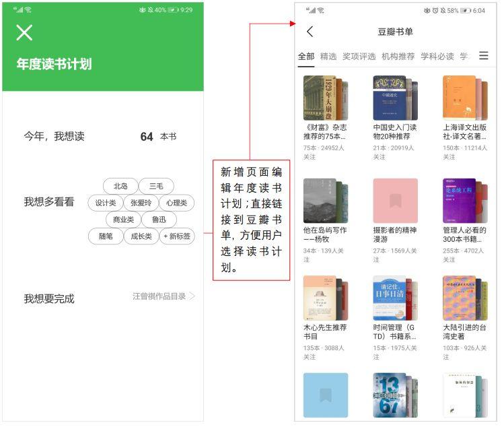
Task: Click the 豆瓣书单 page title
Action: click(396, 32)
